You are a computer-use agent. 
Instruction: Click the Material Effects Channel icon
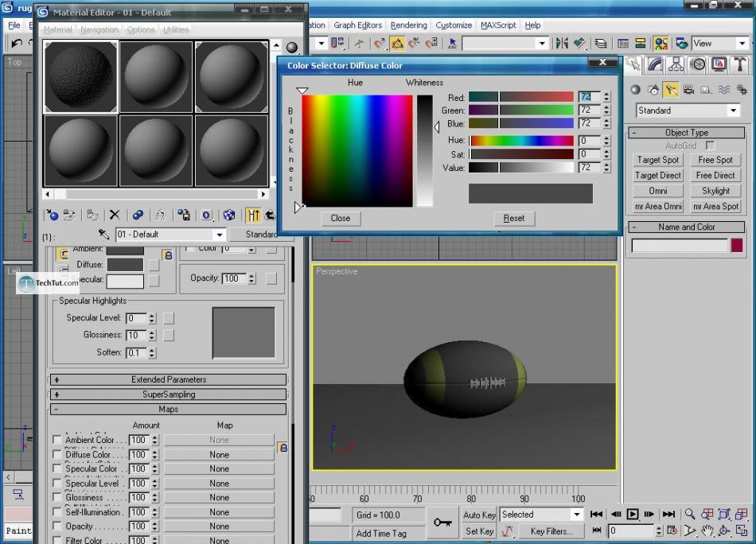pyautogui.click(x=206, y=215)
